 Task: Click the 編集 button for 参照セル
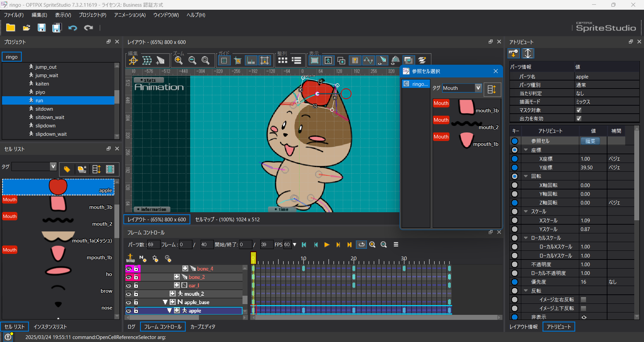click(x=590, y=141)
